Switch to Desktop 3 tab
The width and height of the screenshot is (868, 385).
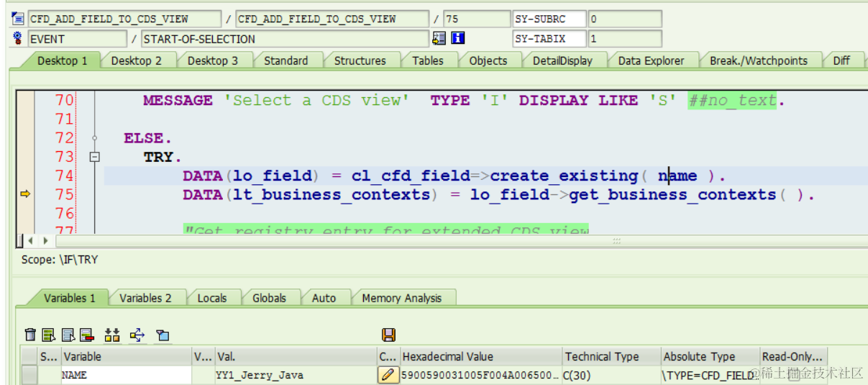point(212,61)
